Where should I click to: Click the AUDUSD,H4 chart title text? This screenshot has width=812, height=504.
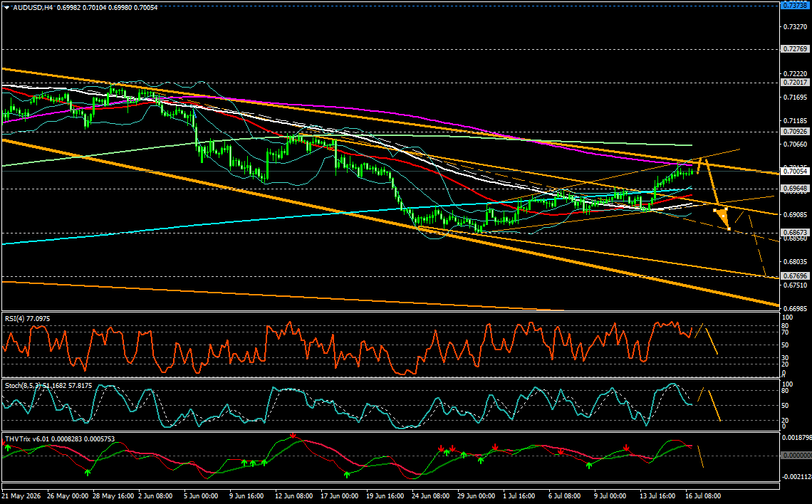click(x=32, y=7)
